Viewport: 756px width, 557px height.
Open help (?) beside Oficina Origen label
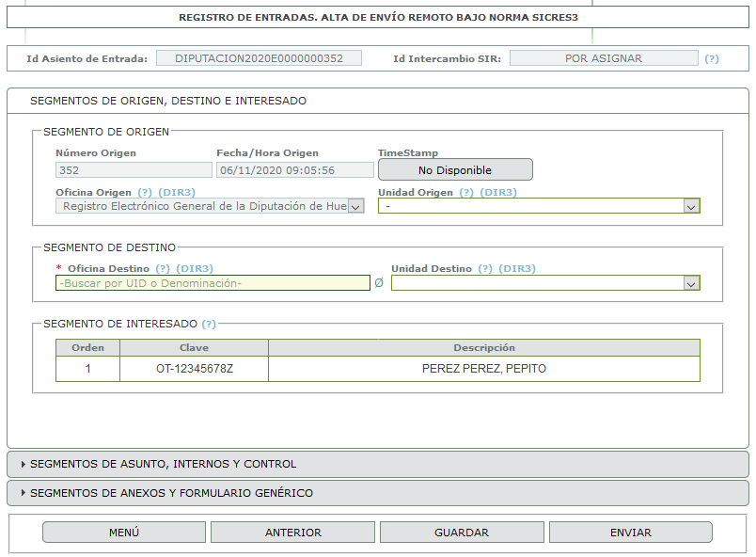(x=145, y=193)
